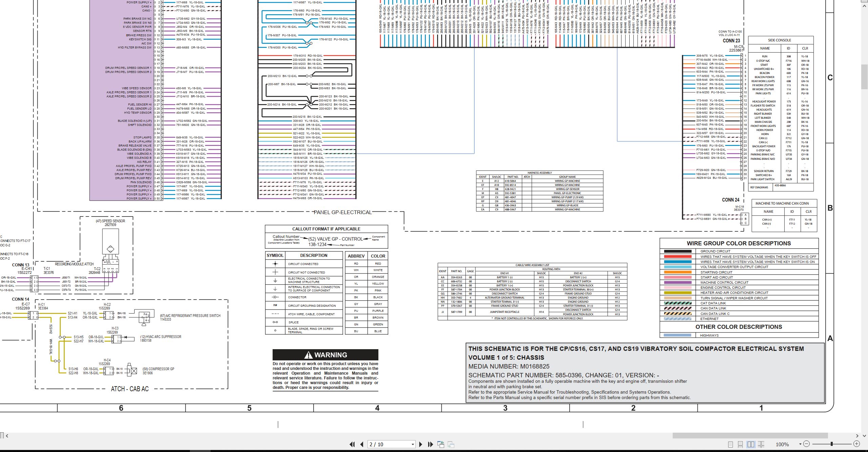The image size is (868, 452).
Task: Switch to single page view
Action: 730,444
